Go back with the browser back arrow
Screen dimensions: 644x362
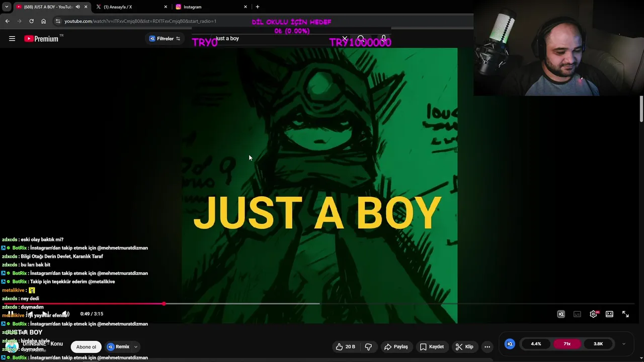(x=7, y=21)
